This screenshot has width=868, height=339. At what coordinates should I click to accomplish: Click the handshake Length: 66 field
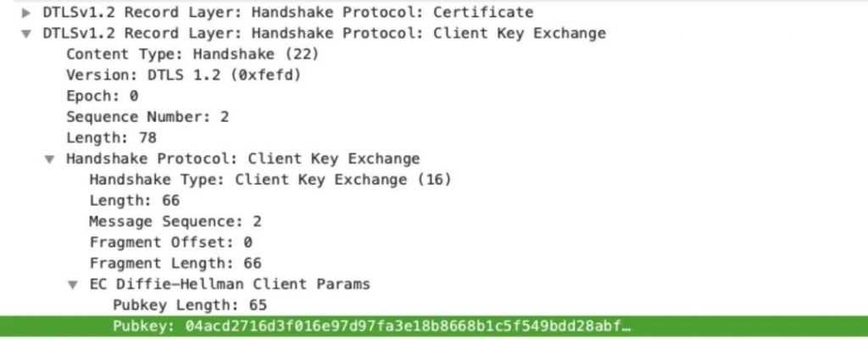point(135,201)
